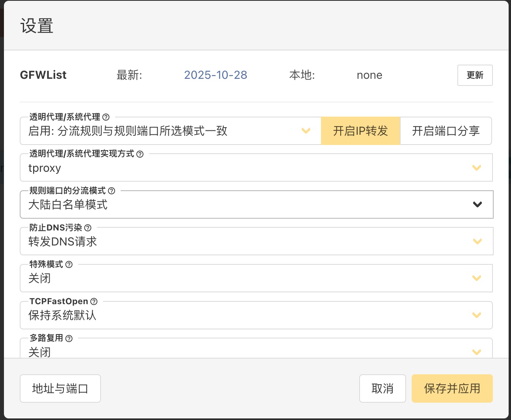Open the 透明代理/系统代理 mode dropdown
The height and width of the screenshot is (420, 511).
tap(170, 131)
